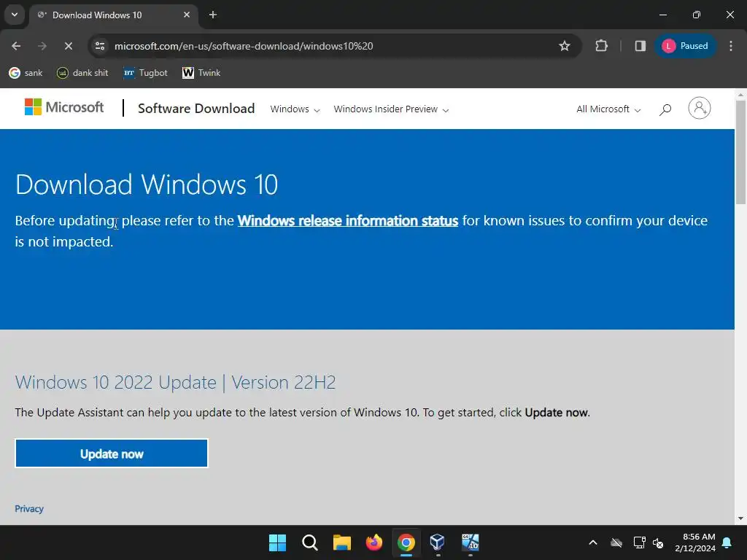
Task: Open the Twink bookmark
Action: [x=201, y=73]
